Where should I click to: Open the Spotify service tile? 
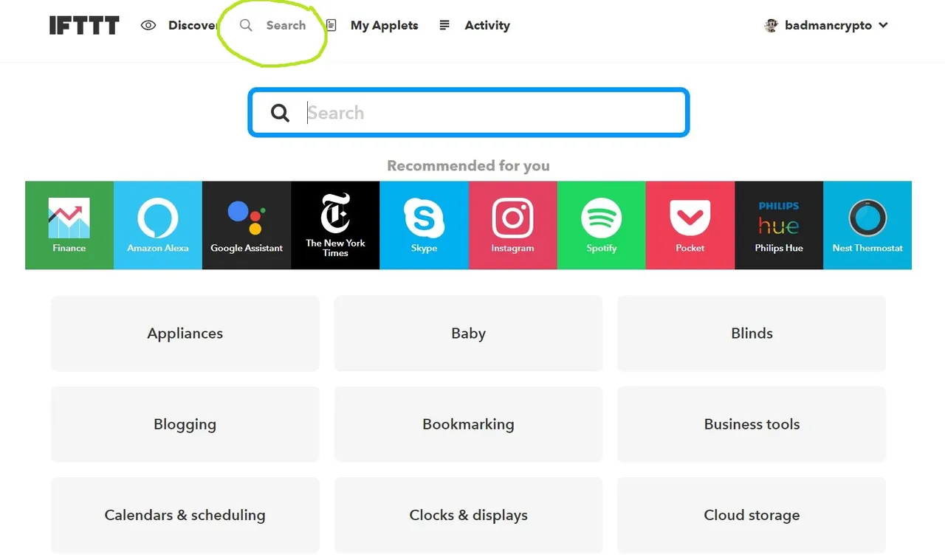point(602,225)
